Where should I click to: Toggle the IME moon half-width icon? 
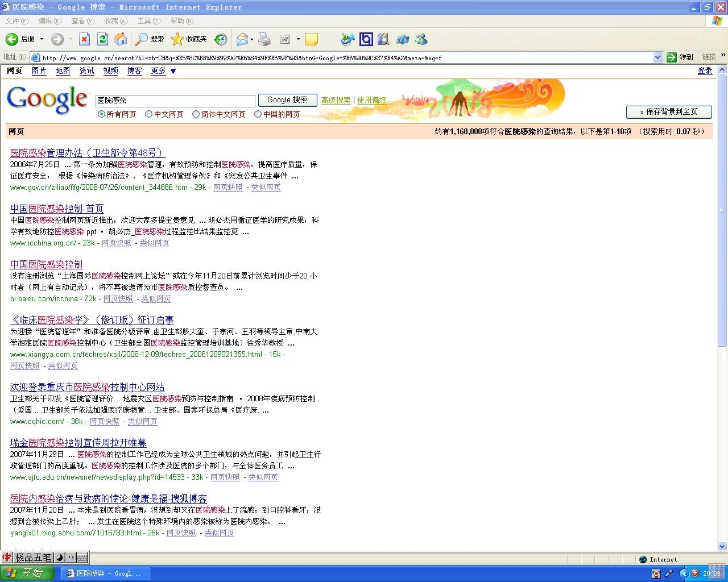[x=59, y=558]
